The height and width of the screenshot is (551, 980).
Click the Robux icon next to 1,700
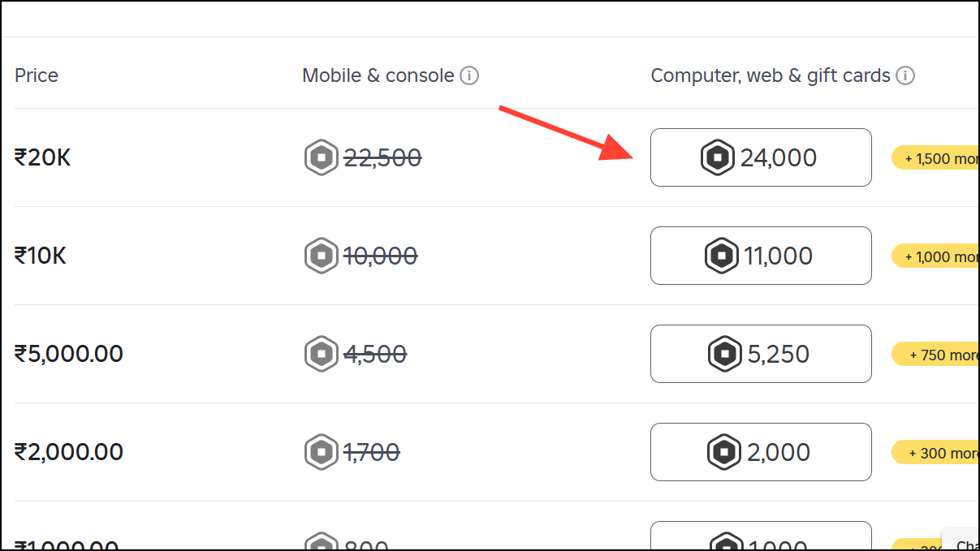(321, 452)
